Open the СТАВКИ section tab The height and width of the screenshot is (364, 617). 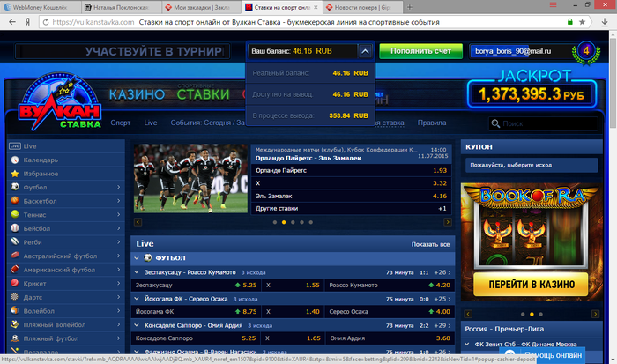(203, 93)
